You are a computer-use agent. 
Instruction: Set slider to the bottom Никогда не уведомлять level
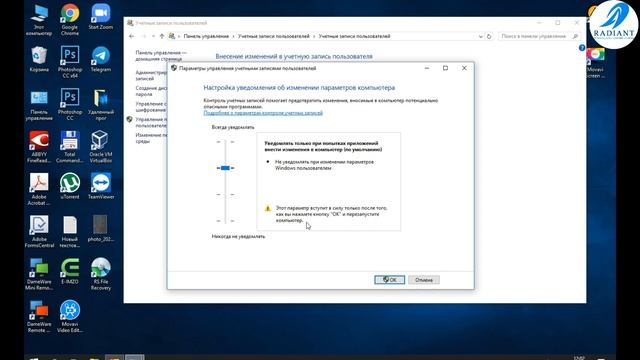[x=225, y=221]
